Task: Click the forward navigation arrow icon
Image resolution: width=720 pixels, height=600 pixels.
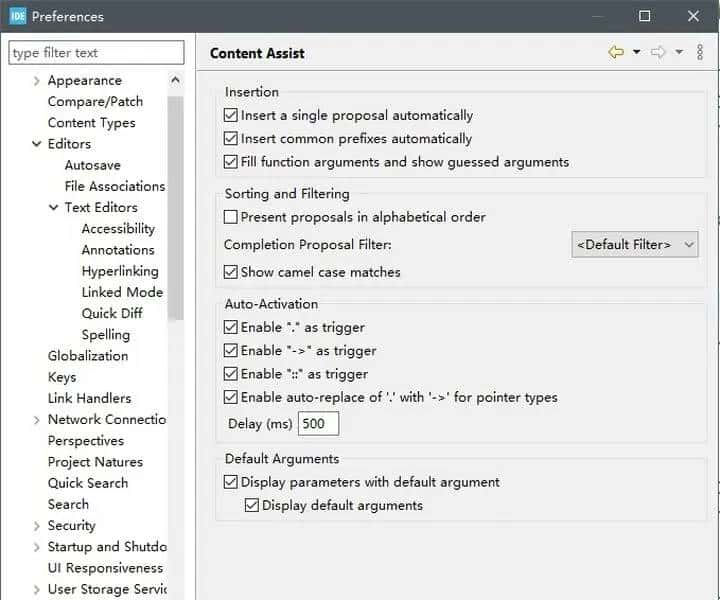Action: (658, 53)
